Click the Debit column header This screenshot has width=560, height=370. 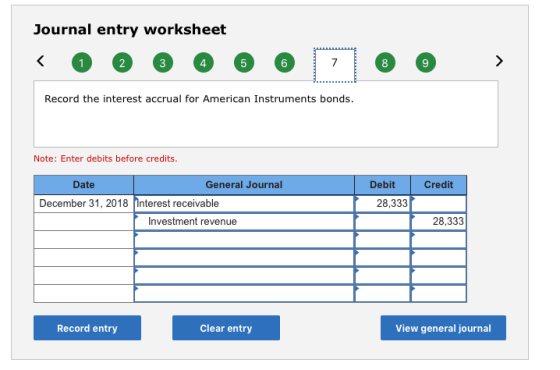[x=382, y=185]
